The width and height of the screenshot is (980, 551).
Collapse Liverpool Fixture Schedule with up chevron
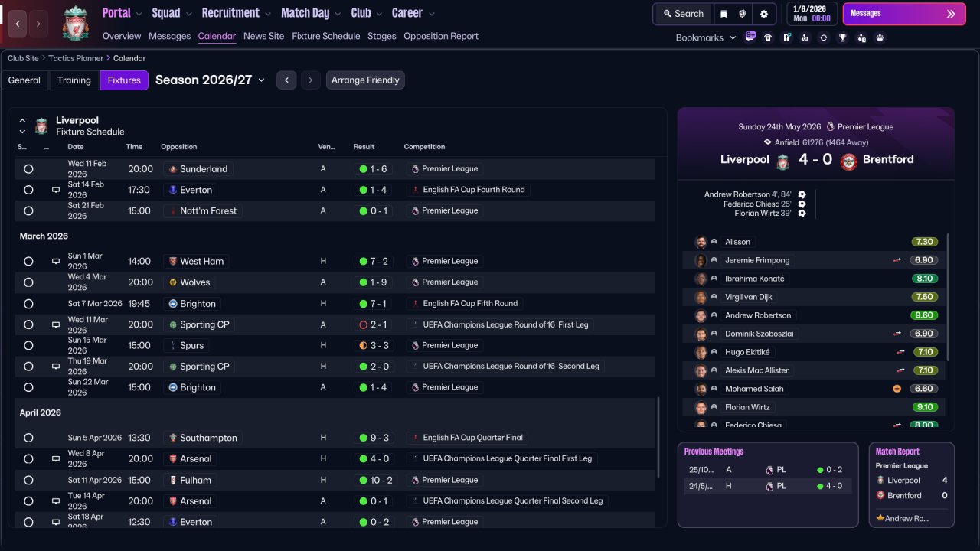(x=22, y=121)
